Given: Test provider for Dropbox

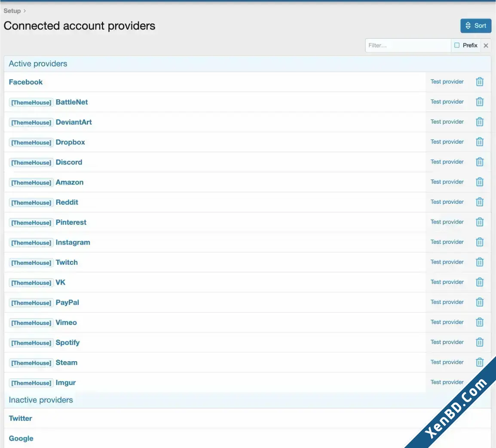Looking at the screenshot, I should (447, 142).
